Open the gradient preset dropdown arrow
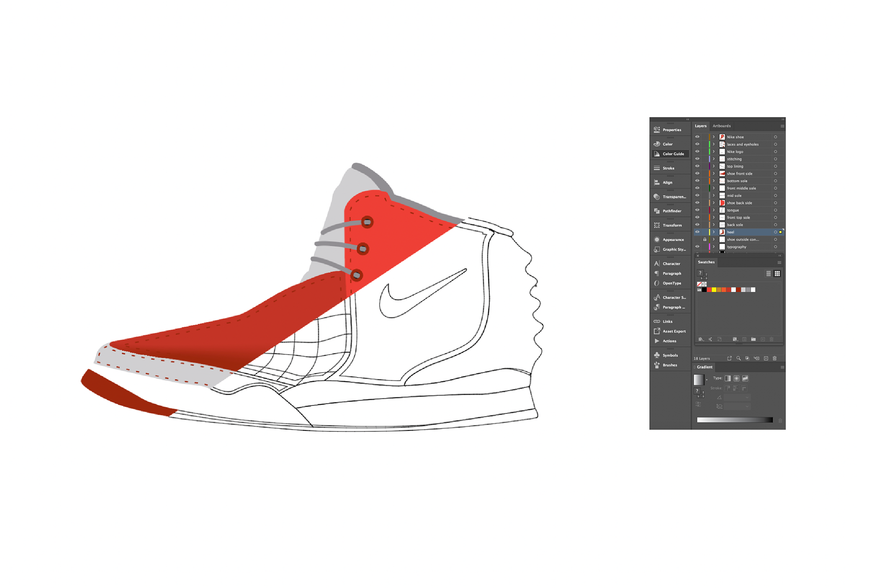882x588 pixels. pyautogui.click(x=707, y=380)
